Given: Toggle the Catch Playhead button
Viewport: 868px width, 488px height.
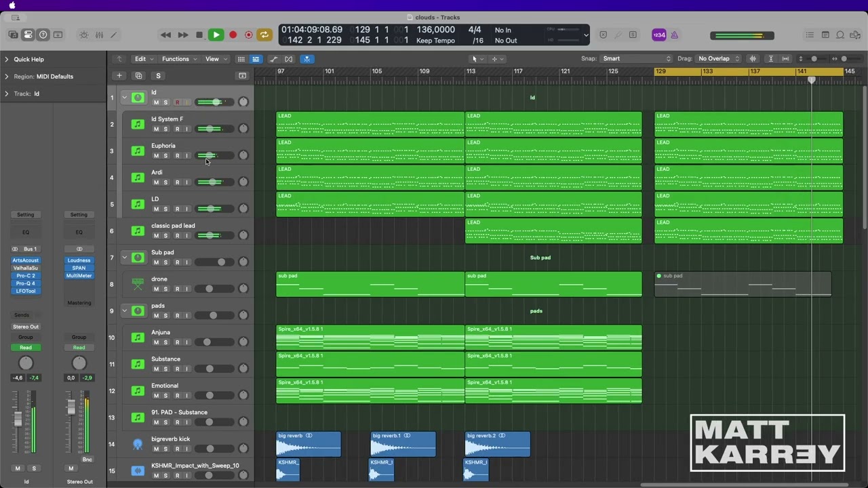Looking at the screenshot, I should 307,59.
